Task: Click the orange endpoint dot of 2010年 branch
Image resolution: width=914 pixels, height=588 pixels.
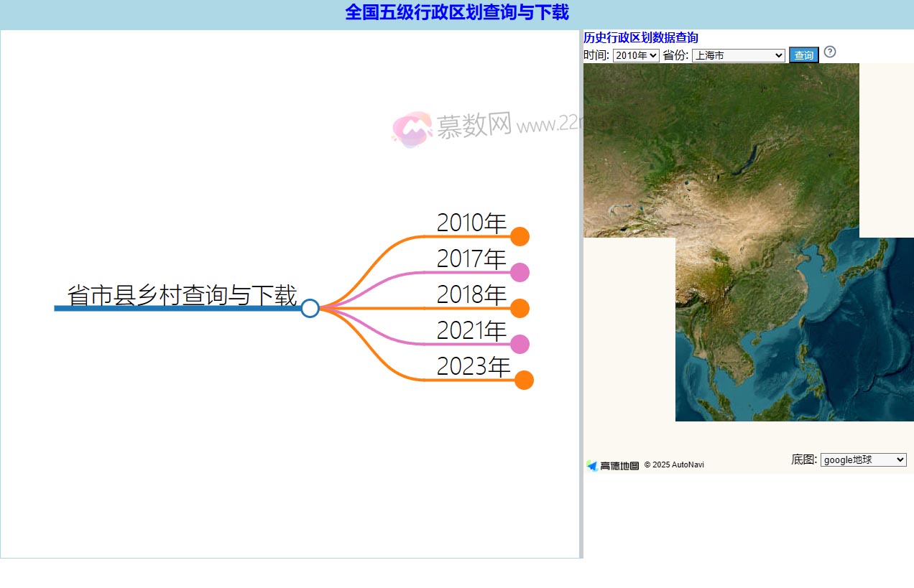Action: point(520,236)
